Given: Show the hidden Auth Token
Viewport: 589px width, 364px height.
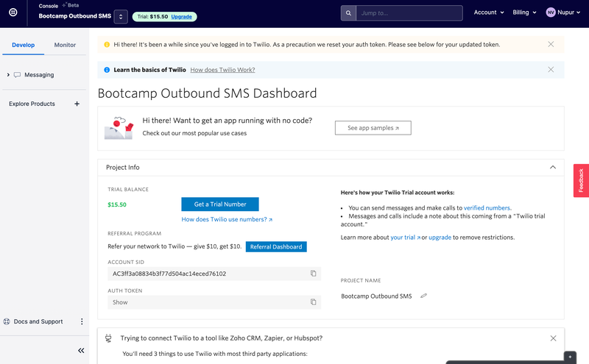Looking at the screenshot, I should pyautogui.click(x=120, y=302).
